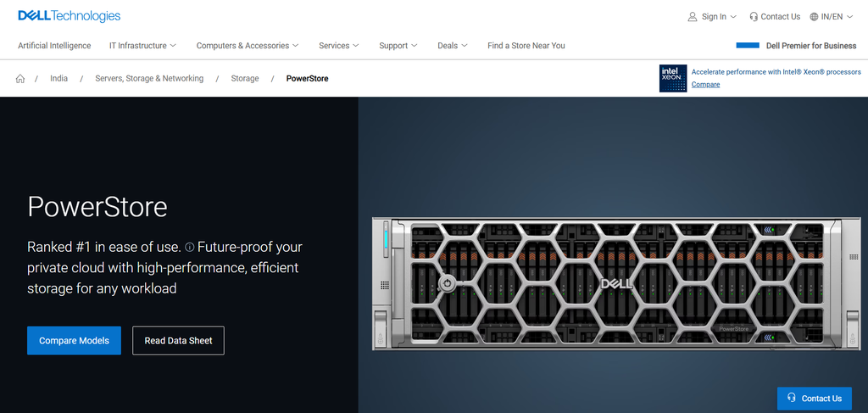Click the Sign In user icon
The width and height of the screenshot is (868, 413).
point(692,17)
